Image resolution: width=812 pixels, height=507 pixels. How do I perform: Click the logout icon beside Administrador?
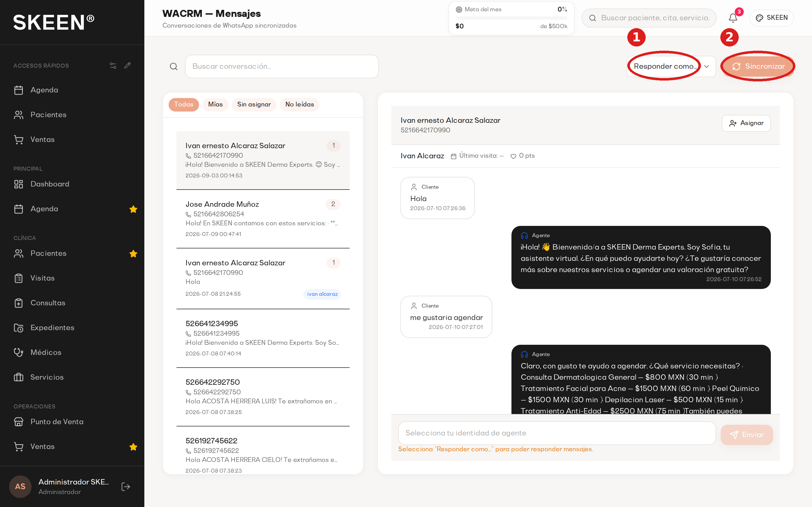pos(125,486)
